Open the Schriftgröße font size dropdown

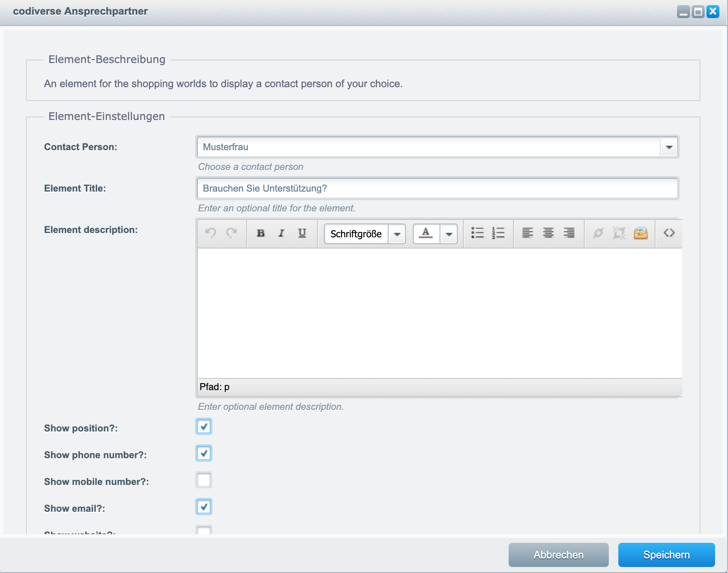365,234
